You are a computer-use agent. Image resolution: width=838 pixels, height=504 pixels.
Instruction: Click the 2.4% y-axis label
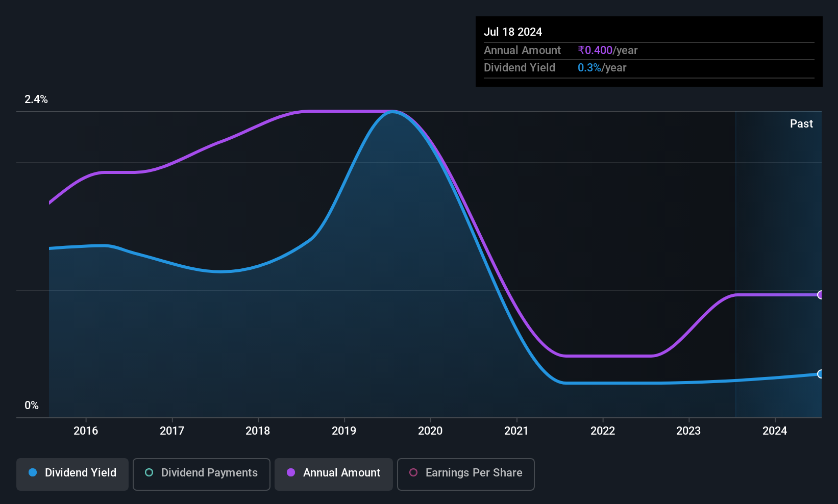tap(36, 99)
